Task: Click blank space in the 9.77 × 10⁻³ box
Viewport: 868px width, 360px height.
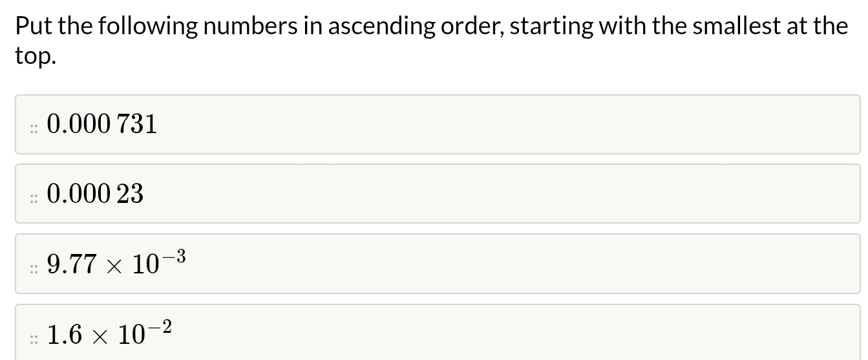Action: [x=517, y=264]
